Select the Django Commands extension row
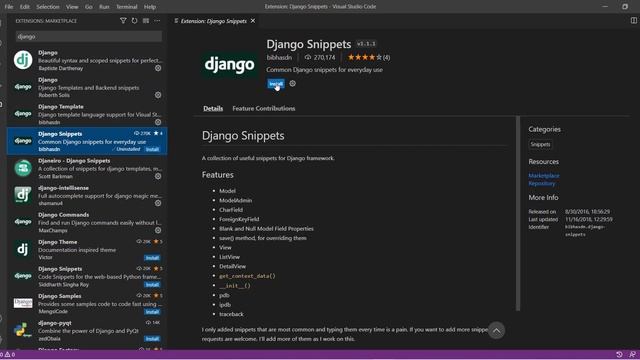 click(x=87, y=222)
